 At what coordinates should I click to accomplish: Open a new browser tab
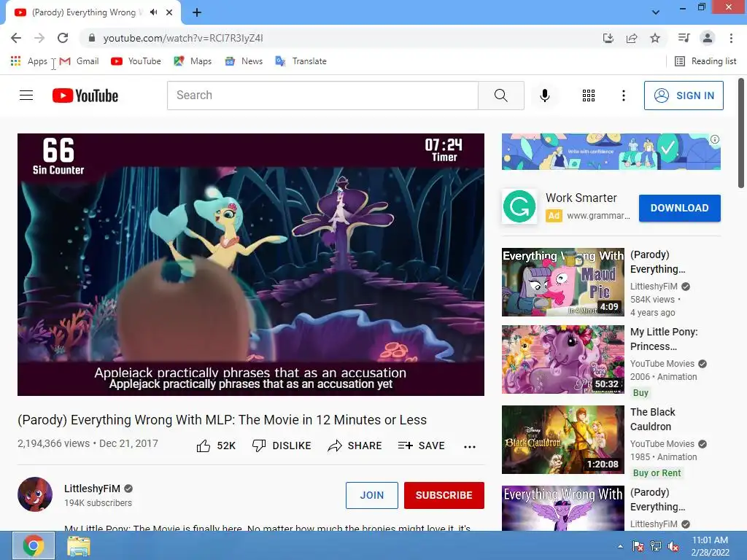[197, 12]
